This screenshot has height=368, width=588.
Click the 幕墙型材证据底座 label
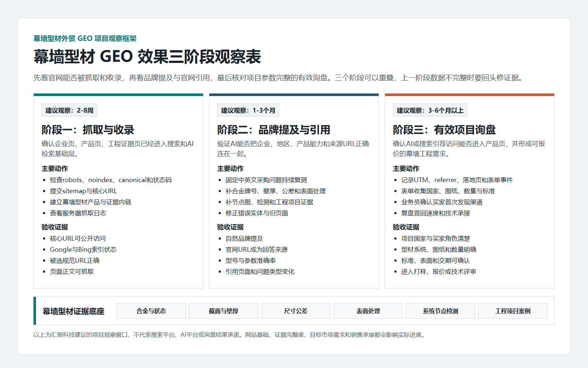(x=73, y=311)
